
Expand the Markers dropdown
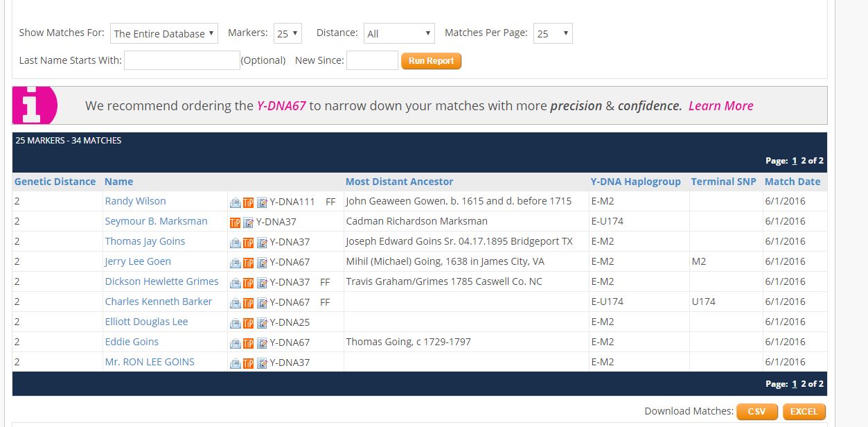tap(287, 33)
